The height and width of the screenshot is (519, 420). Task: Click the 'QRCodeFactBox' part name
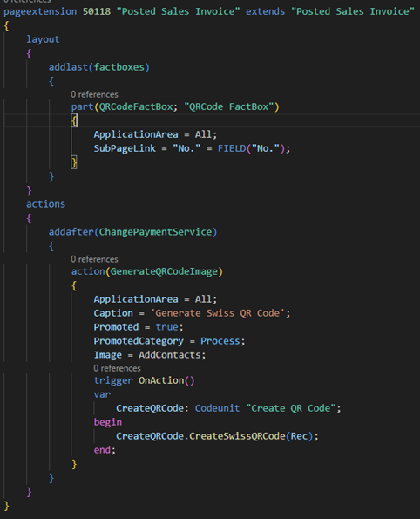click(x=136, y=106)
